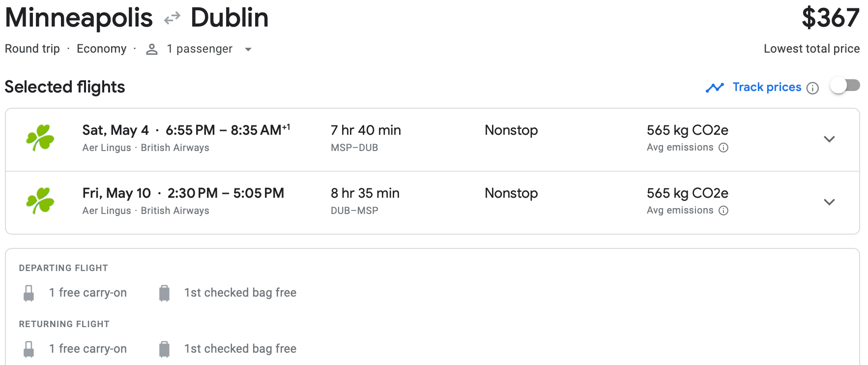Click the Aer Lingus shamrock logo for May 10 flight

tap(40, 201)
